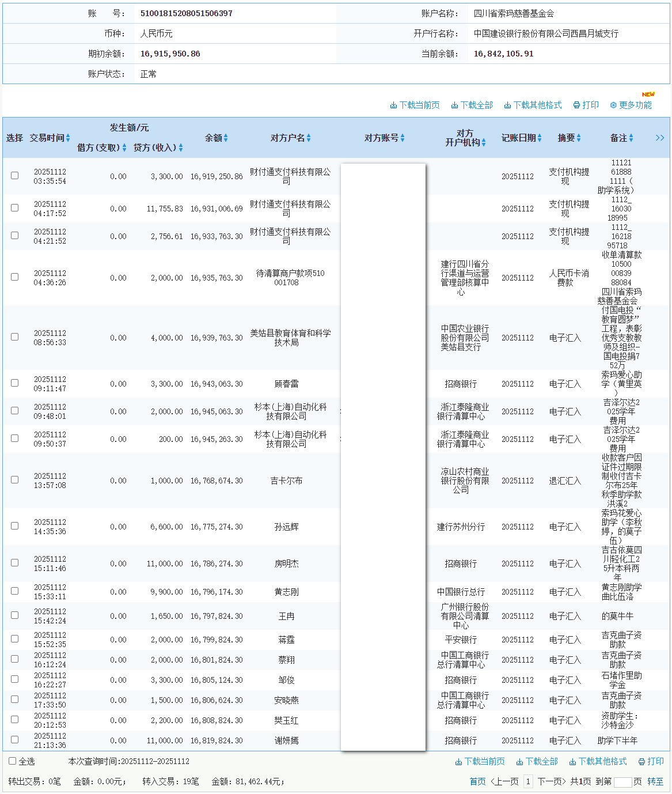The height and width of the screenshot is (794, 672).
Task: Select the first transaction row checkbox
Action: coord(14,175)
